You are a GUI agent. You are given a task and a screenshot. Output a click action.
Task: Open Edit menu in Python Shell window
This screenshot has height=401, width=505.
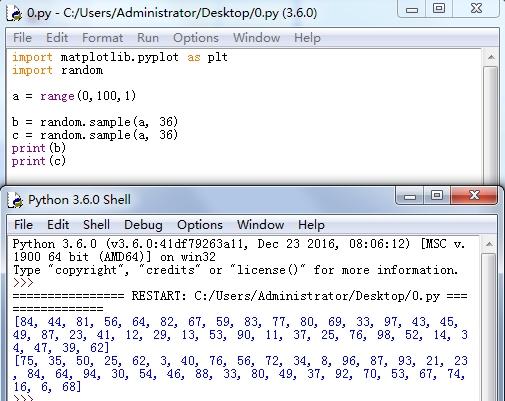58,225
